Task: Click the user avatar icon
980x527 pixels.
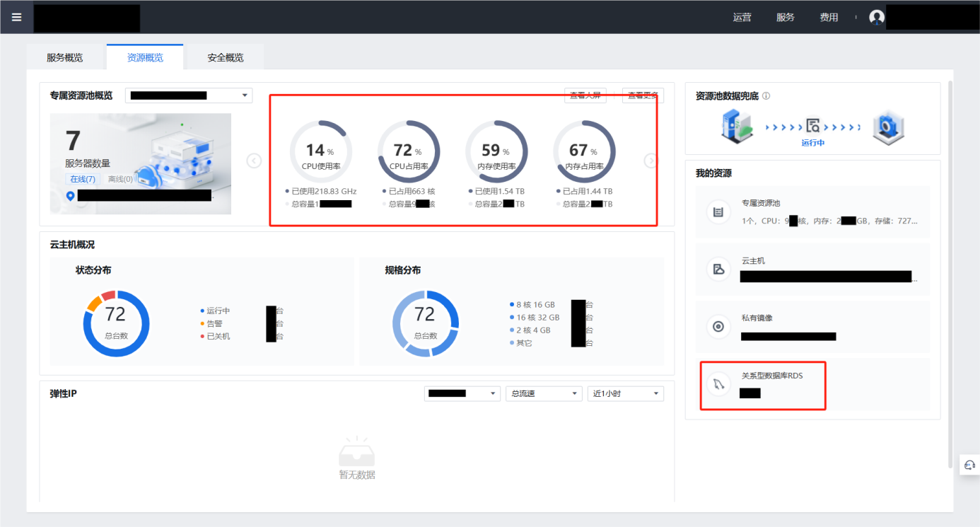Action: click(877, 18)
